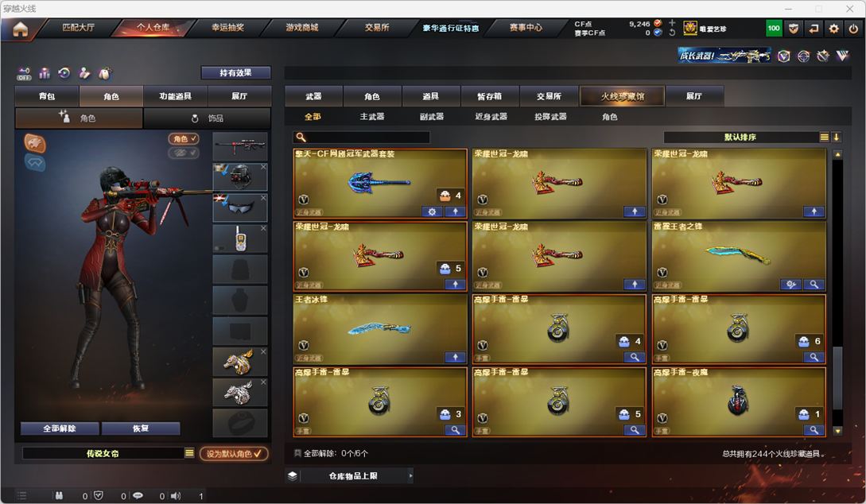This screenshot has width=866, height=504.
Task: Click the gear icon on 擎天 weapon set card
Action: point(432,211)
